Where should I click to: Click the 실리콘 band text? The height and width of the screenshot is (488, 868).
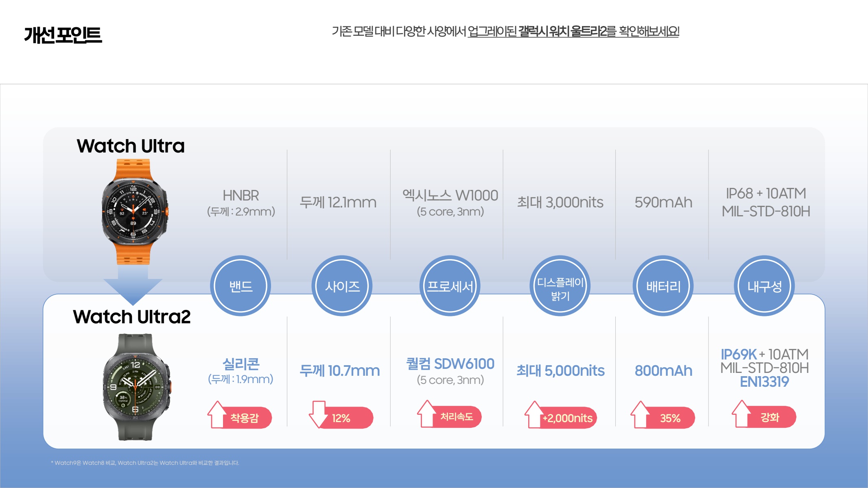coord(241,364)
